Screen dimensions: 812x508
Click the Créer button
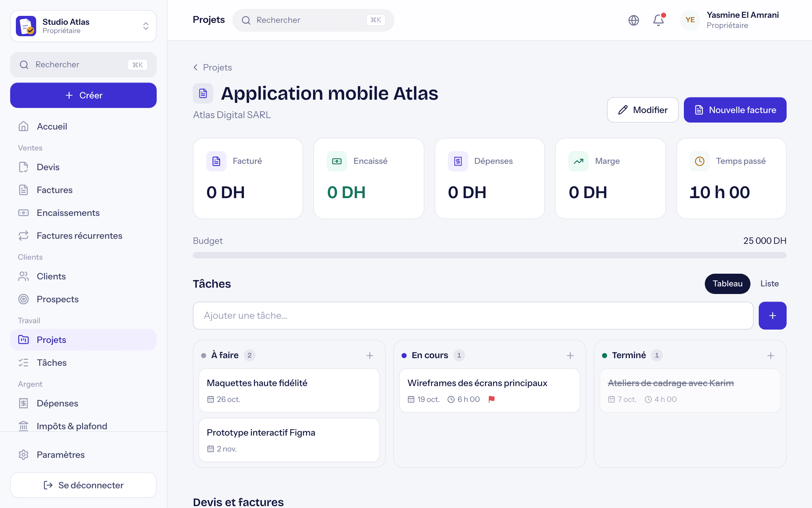83,95
